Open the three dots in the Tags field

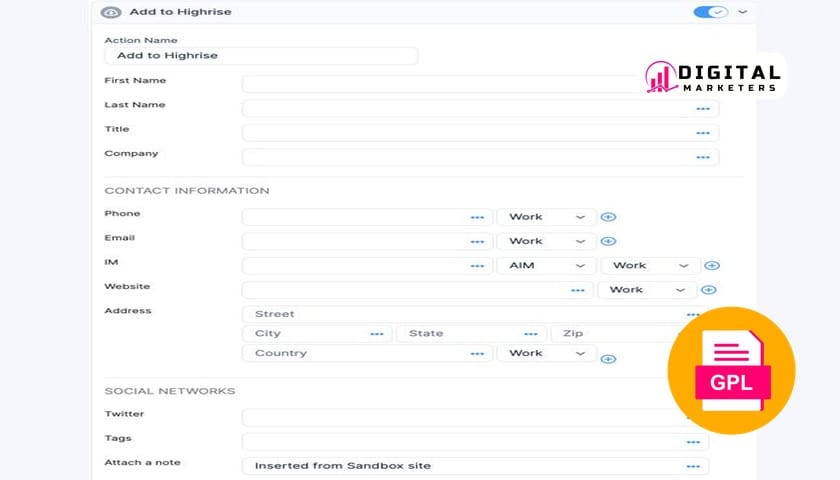click(x=692, y=441)
